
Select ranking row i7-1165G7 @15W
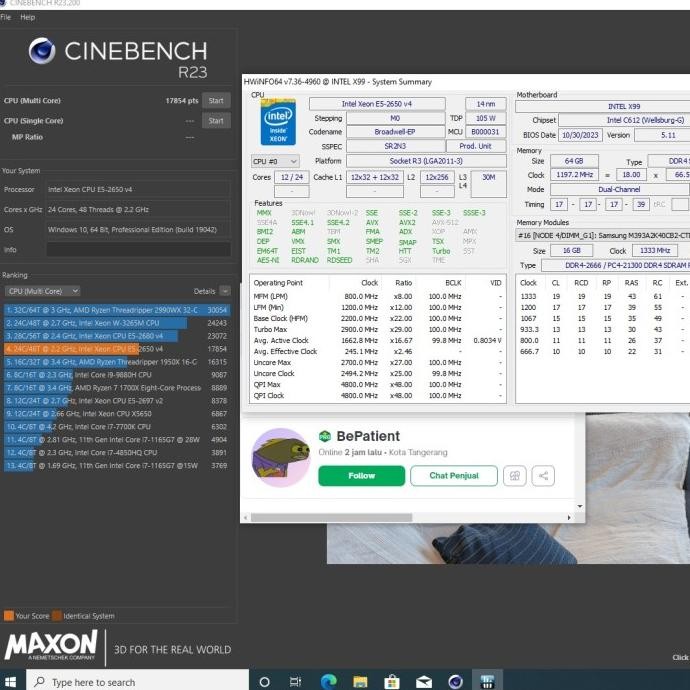(117, 466)
